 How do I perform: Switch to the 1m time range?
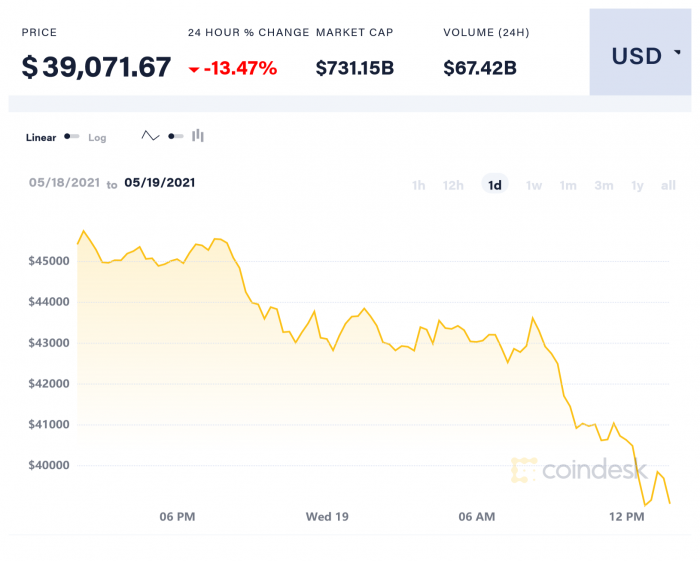point(568,185)
